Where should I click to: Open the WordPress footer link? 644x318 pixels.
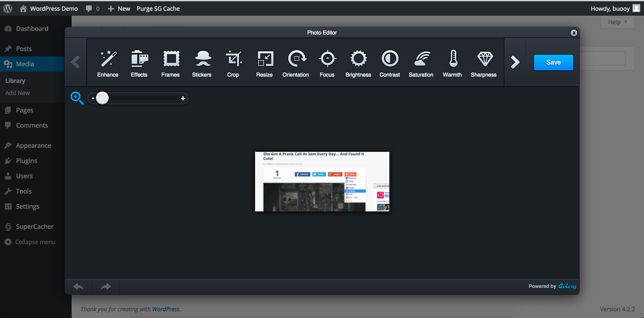[166, 309]
